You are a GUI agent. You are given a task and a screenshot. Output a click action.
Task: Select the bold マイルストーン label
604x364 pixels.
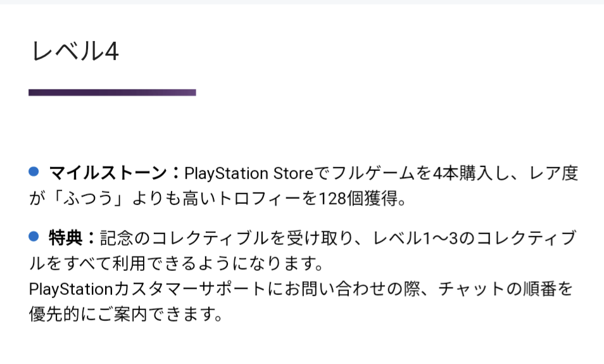point(108,173)
